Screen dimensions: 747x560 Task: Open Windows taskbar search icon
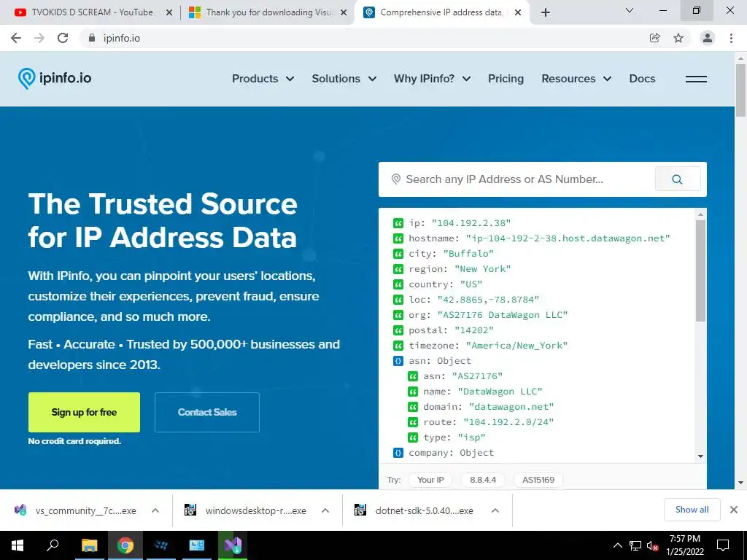tap(53, 545)
